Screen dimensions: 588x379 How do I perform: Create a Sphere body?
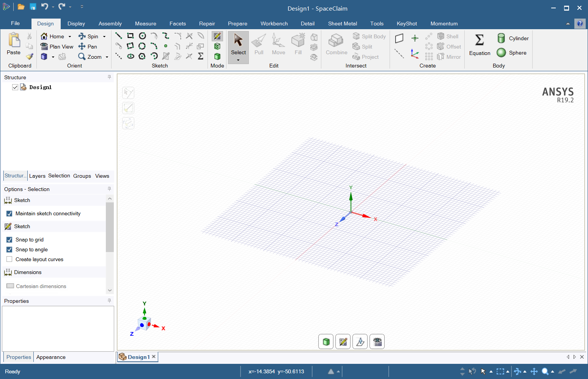[x=512, y=53]
